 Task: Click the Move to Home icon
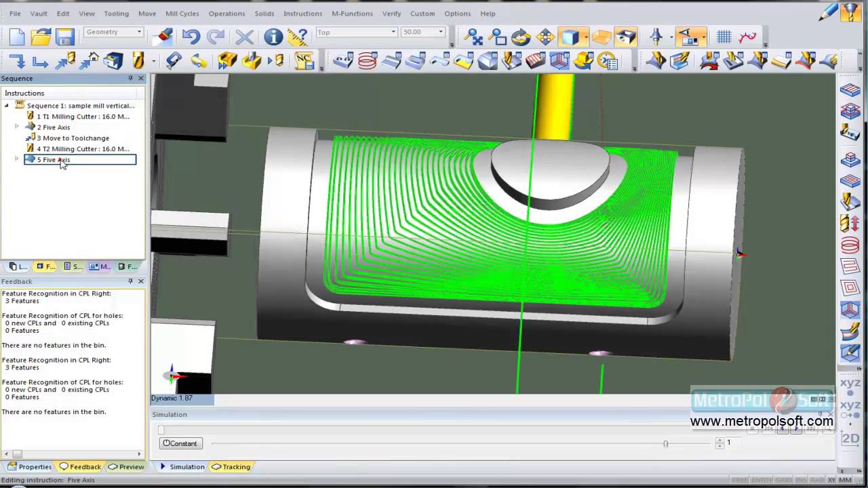tap(89, 62)
